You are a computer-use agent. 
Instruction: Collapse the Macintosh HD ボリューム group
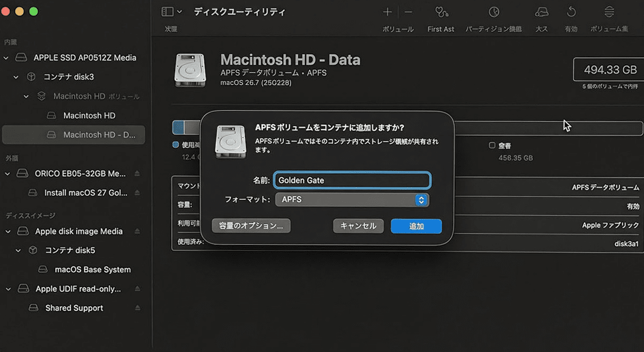point(26,96)
